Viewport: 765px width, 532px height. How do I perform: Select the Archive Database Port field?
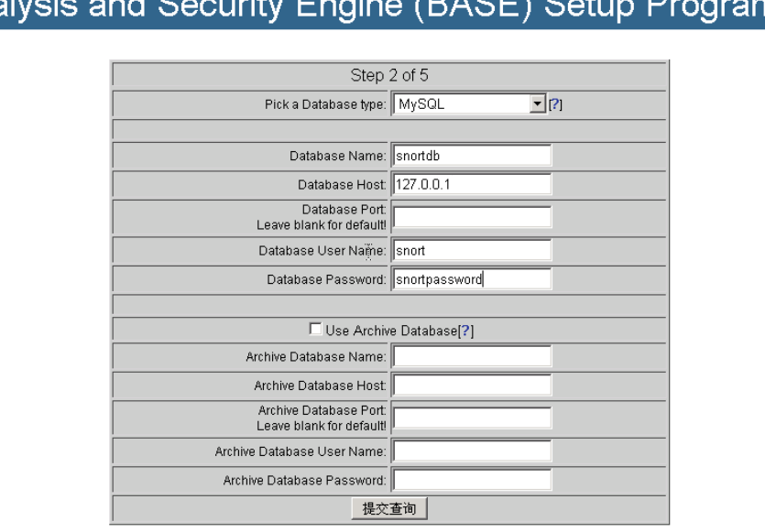click(x=471, y=418)
